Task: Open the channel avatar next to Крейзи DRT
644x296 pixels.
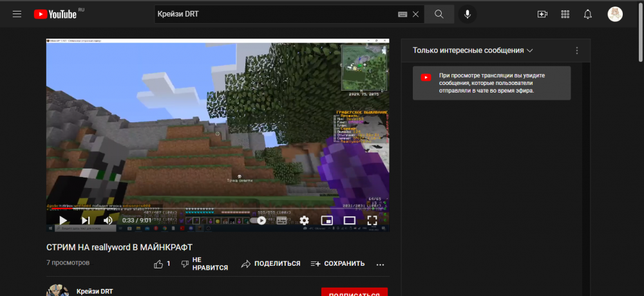Action: (56, 291)
